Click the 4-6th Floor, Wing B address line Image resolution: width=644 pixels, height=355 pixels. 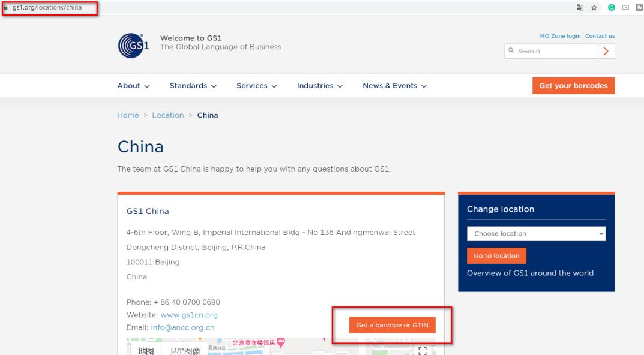[x=271, y=233]
